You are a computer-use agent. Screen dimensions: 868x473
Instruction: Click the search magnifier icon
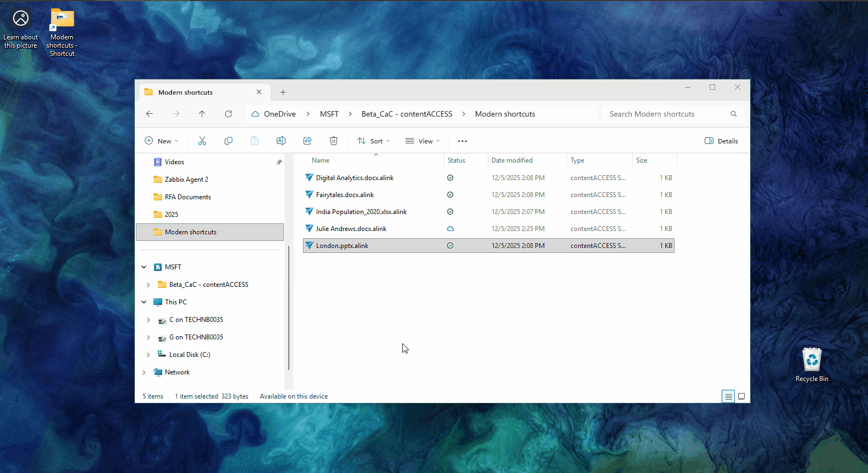(734, 114)
